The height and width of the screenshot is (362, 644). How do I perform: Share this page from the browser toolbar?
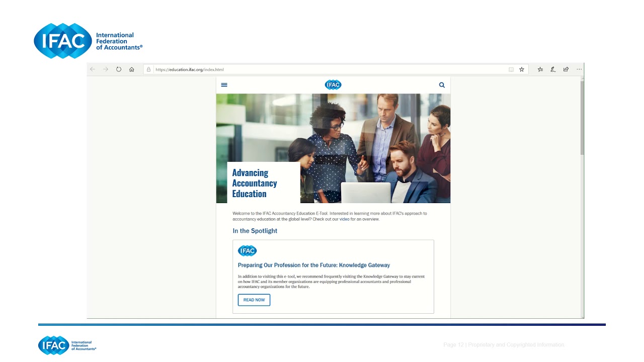(x=566, y=69)
